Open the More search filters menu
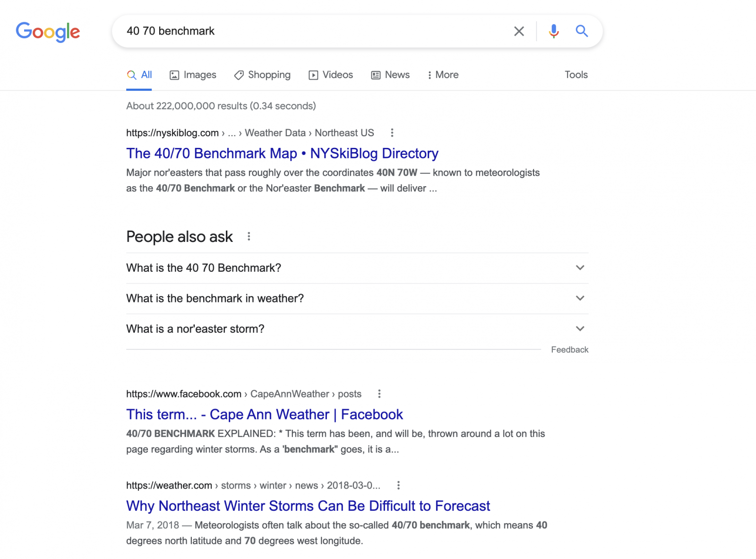The width and height of the screenshot is (756, 559). pos(443,75)
